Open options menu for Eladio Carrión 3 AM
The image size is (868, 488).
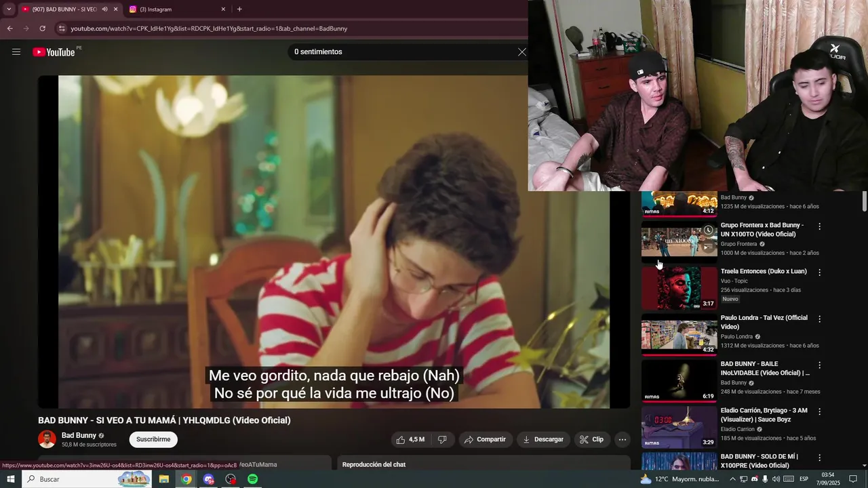(x=819, y=411)
